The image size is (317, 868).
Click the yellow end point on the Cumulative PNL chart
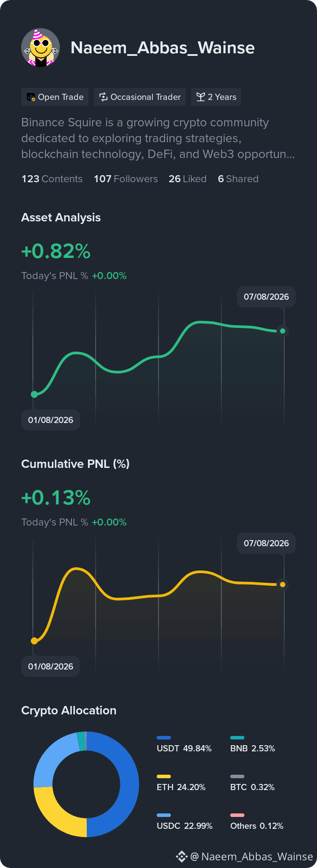click(x=283, y=585)
